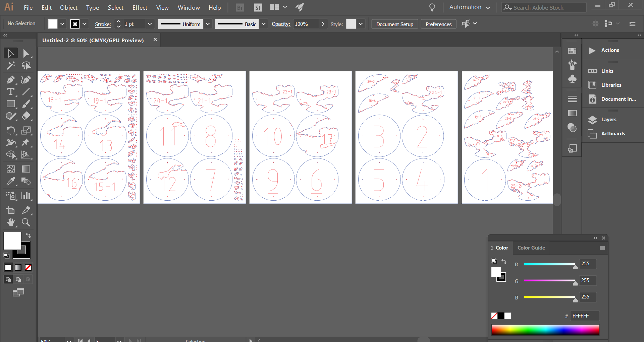Viewport: 644px width, 342px height.
Task: Click the Document Setup button
Action: [x=395, y=24]
